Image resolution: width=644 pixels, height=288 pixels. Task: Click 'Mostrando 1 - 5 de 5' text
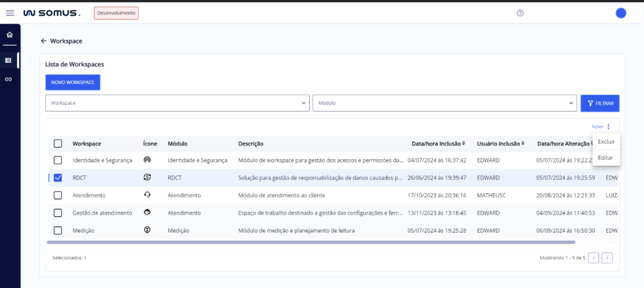[x=562, y=258]
